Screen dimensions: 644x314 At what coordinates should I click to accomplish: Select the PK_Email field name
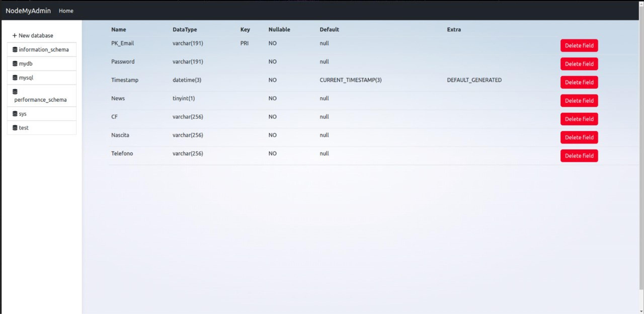pyautogui.click(x=122, y=43)
